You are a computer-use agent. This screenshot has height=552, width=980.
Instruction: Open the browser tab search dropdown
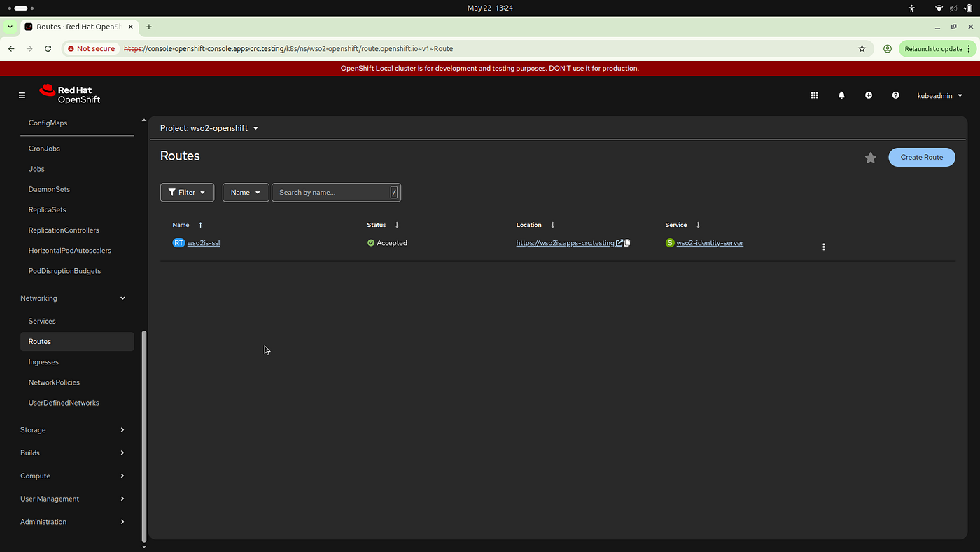(x=10, y=27)
